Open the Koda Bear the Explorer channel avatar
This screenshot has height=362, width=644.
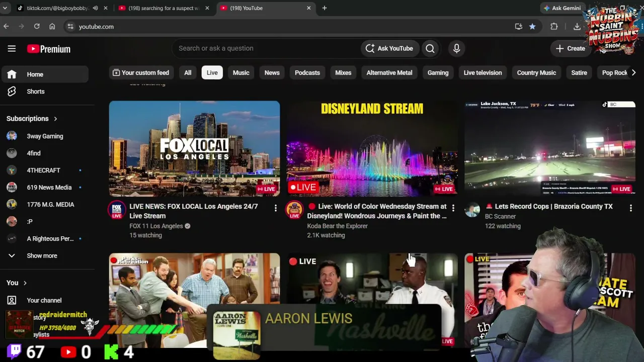coord(294,210)
